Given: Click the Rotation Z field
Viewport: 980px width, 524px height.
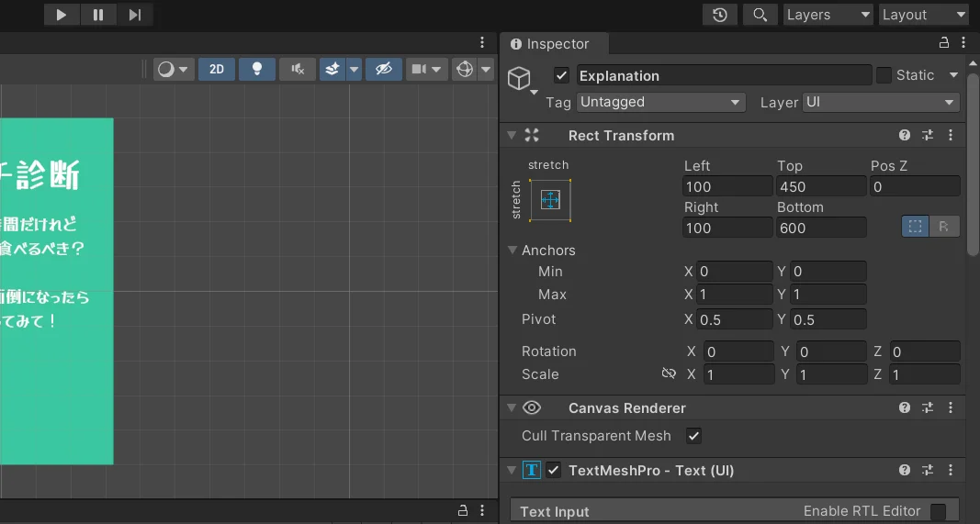Looking at the screenshot, I should point(925,351).
